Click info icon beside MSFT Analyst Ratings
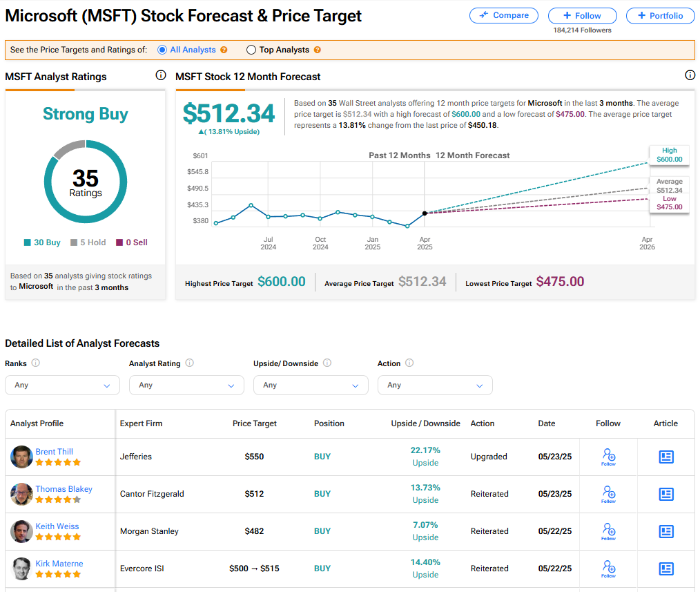Image resolution: width=700 pixels, height=592 pixels. [x=161, y=75]
